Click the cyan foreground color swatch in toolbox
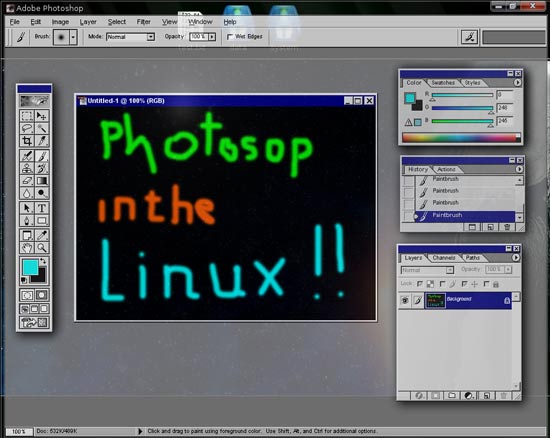 [x=31, y=267]
